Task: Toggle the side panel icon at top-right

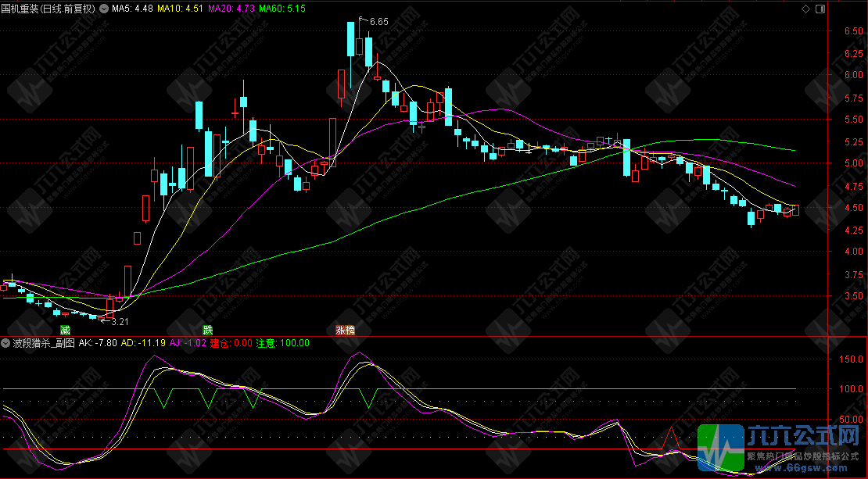Action: coord(819,9)
